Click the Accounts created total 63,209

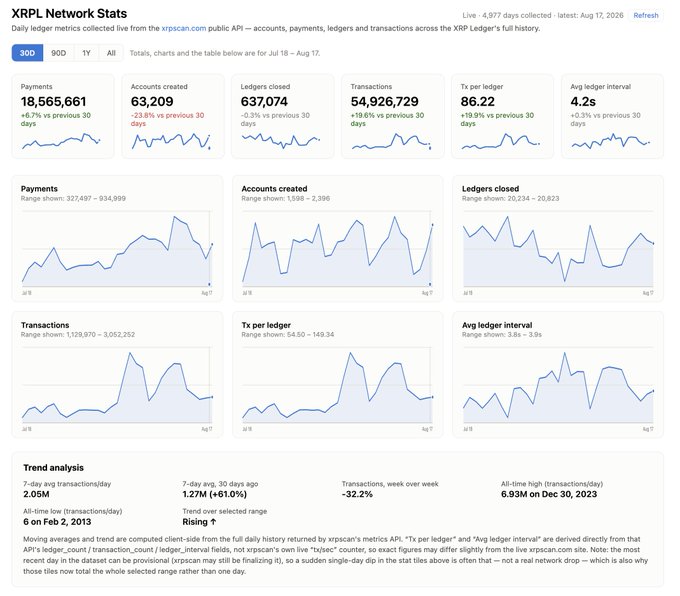[152, 102]
